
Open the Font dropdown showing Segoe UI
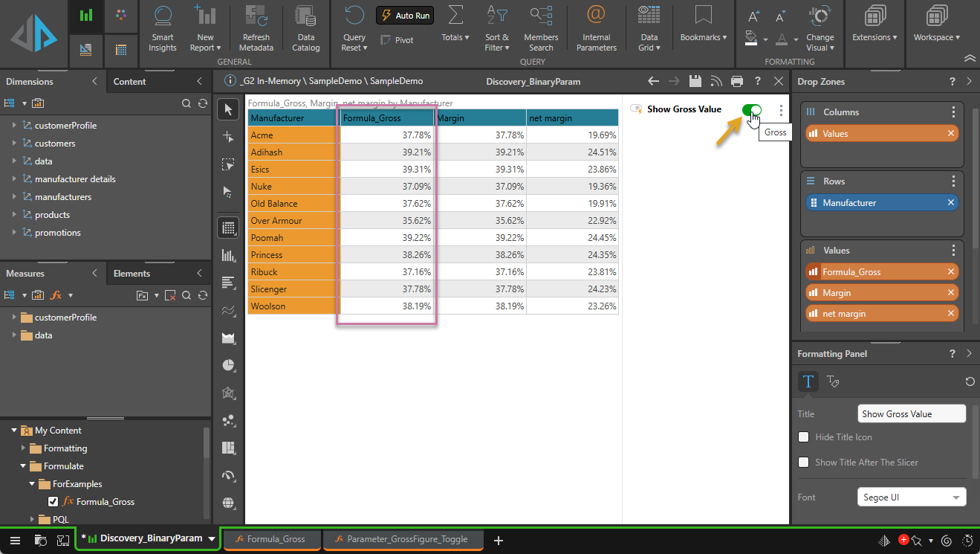click(x=912, y=497)
